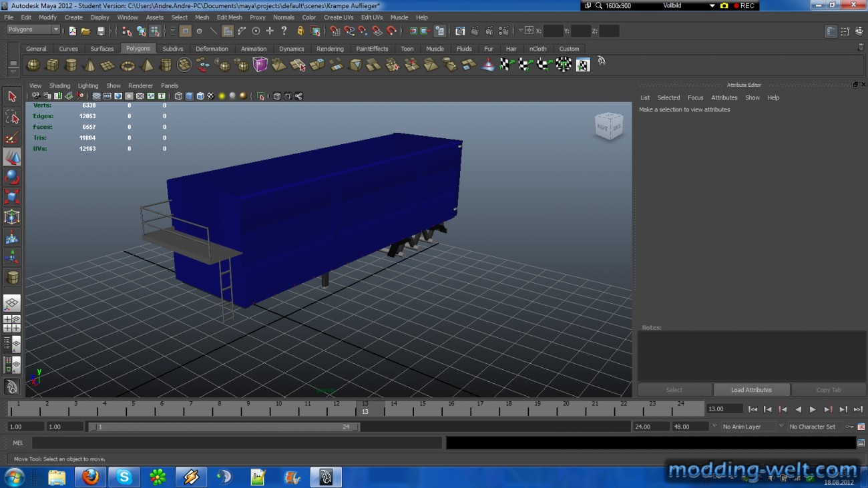Open Firefox from the Windows taskbar
The width and height of the screenshot is (868, 488).
90,477
